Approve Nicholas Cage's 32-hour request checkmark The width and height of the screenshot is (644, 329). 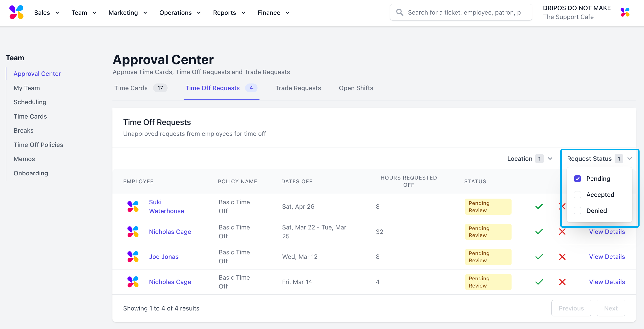[539, 232]
